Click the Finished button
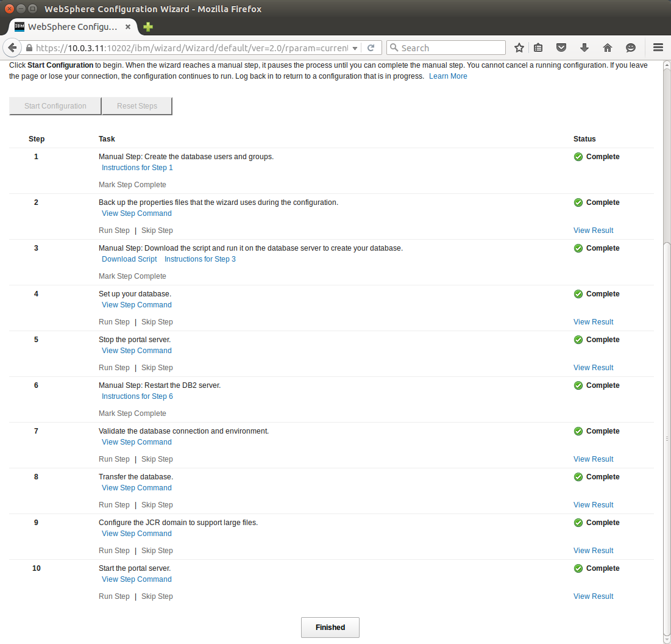Image resolution: width=671 pixels, height=644 pixels. pyautogui.click(x=330, y=628)
